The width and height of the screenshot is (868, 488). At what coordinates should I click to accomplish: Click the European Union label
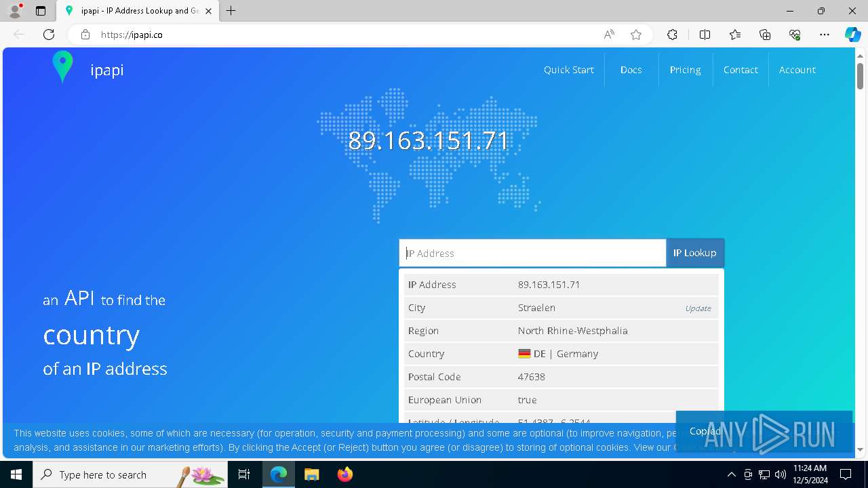click(445, 400)
